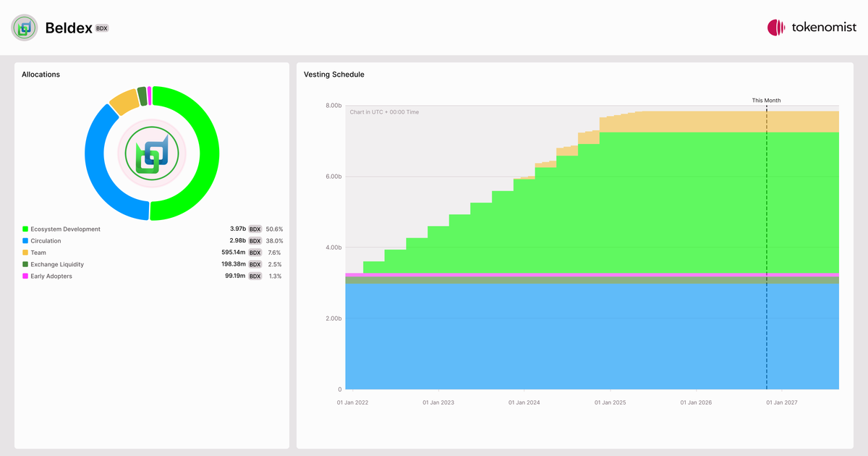
Task: Click the 01 Jan 2023 axis label
Action: point(438,402)
